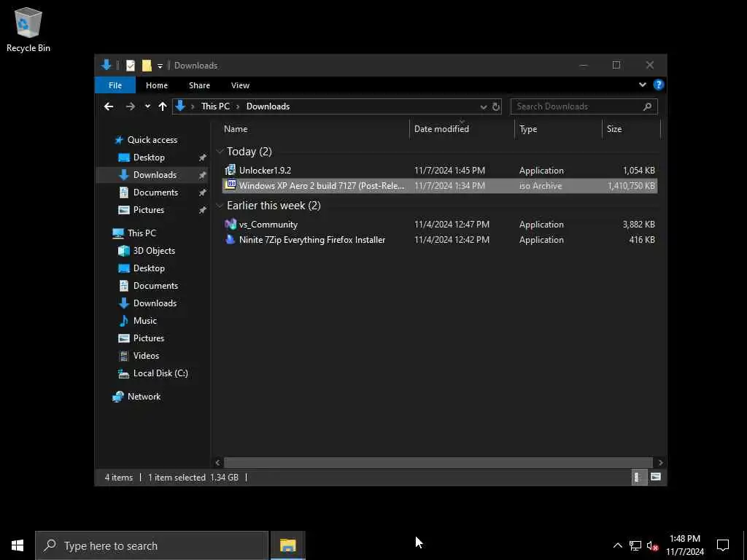Go up one folder level arrow
This screenshot has height=560, width=747.
point(163,106)
